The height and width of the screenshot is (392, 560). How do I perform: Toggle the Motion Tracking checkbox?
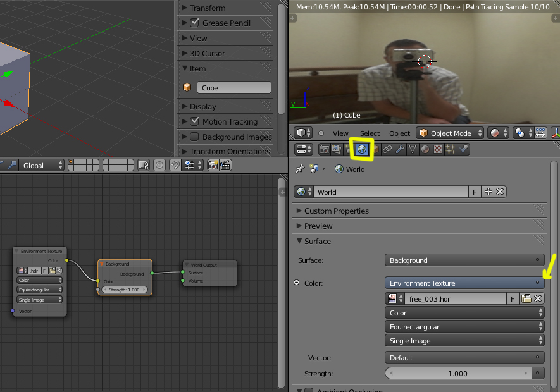tap(195, 121)
